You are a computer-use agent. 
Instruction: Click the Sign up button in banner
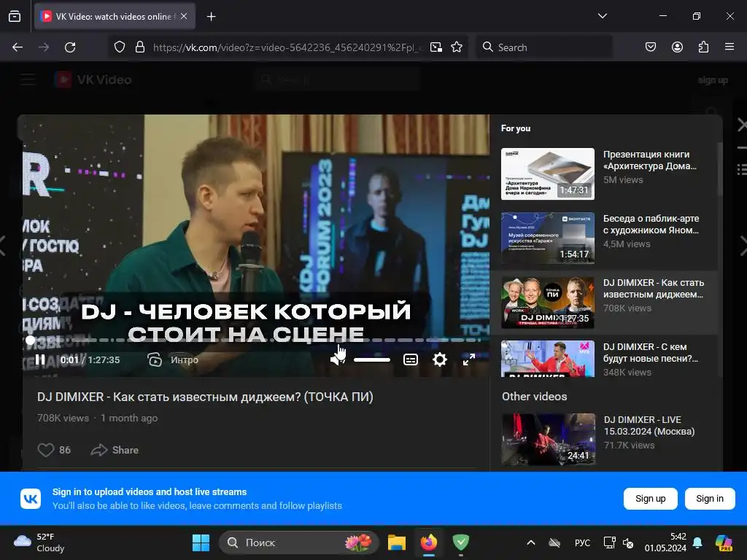(x=650, y=499)
